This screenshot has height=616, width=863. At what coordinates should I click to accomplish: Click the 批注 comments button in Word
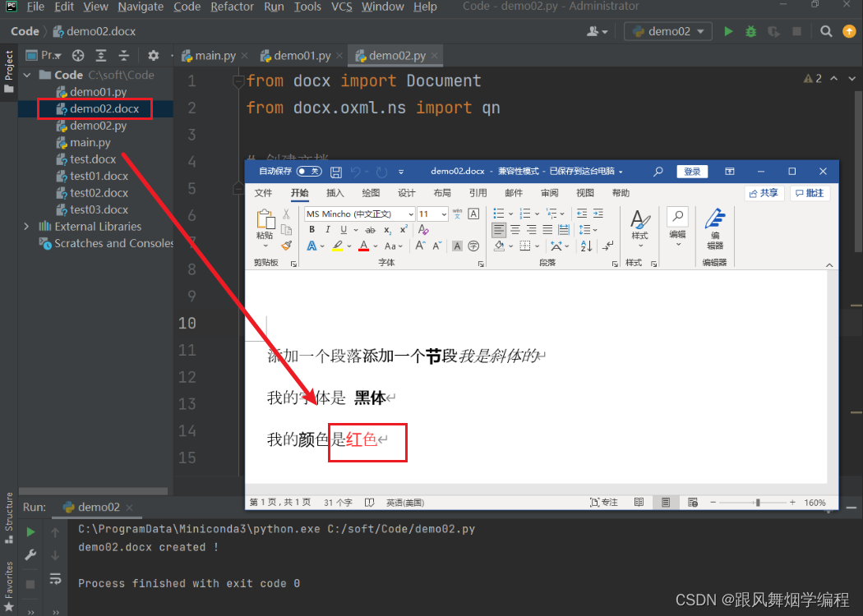click(x=810, y=193)
